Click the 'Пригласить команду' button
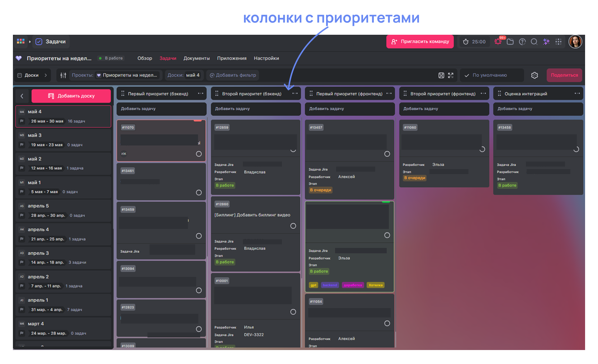Image resolution: width=598 pixels, height=364 pixels. (x=420, y=42)
